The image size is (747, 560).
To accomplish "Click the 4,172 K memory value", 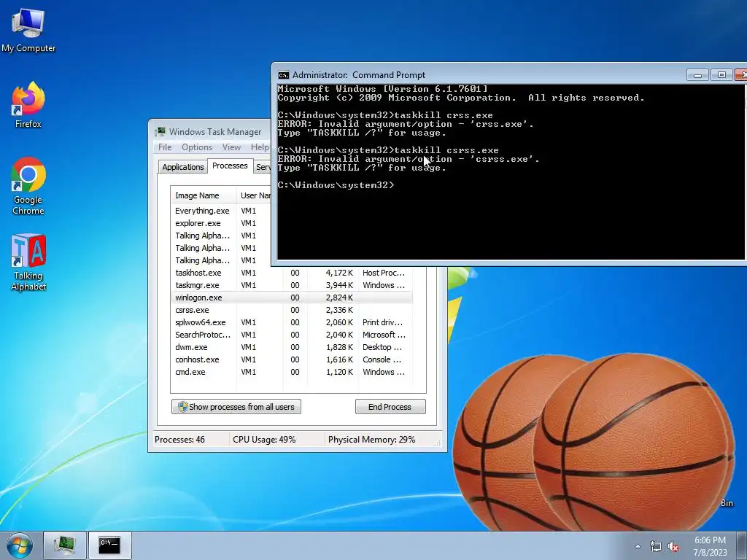I will (339, 273).
